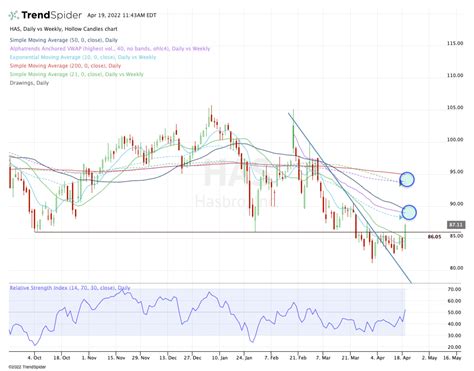Click the 15. Nov date axis label
Viewport: 474px width, 371px height.
coord(116,358)
